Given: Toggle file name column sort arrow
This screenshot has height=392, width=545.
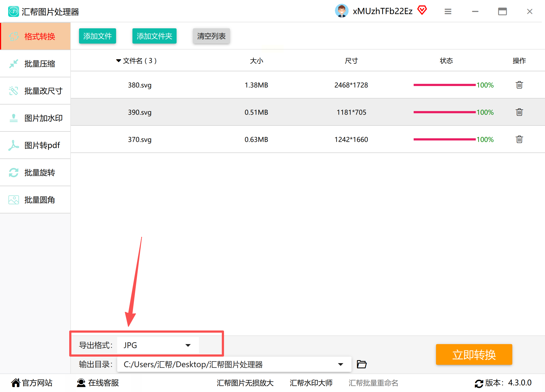Looking at the screenshot, I should (119, 60).
